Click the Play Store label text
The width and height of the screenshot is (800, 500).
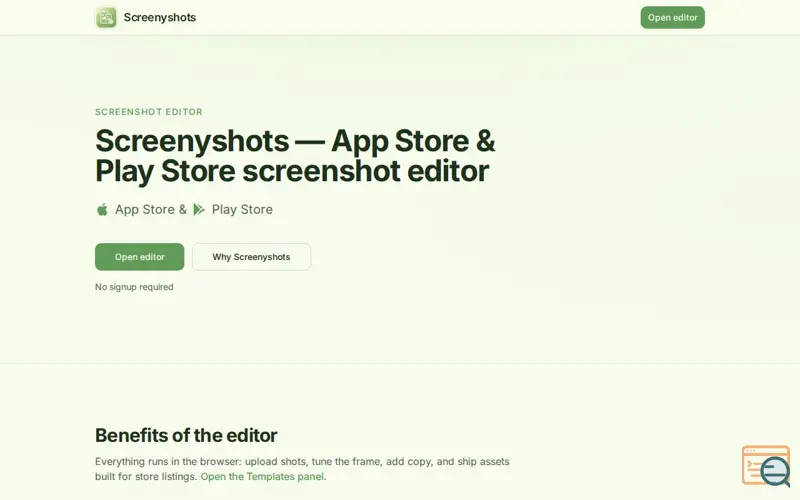point(242,209)
